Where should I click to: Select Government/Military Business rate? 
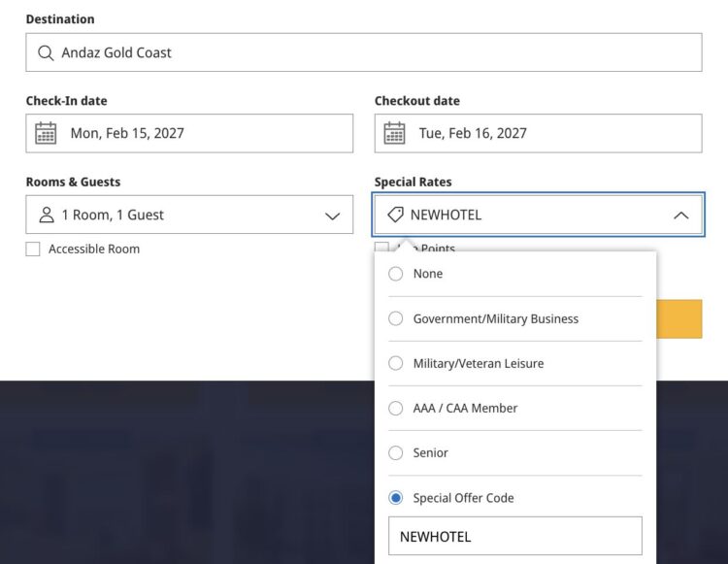(x=396, y=319)
